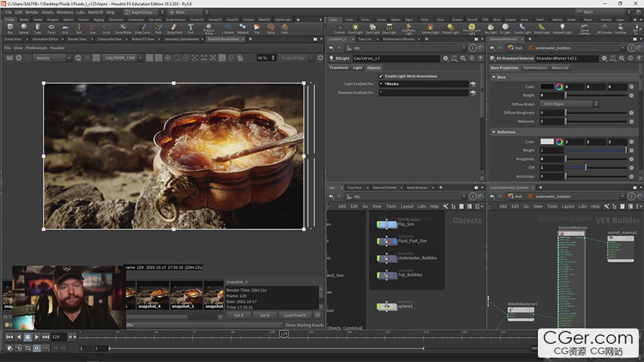Add an Area Light from the shelf
Image resolution: width=644 pixels, height=362 pixels.
pyautogui.click(x=389, y=29)
